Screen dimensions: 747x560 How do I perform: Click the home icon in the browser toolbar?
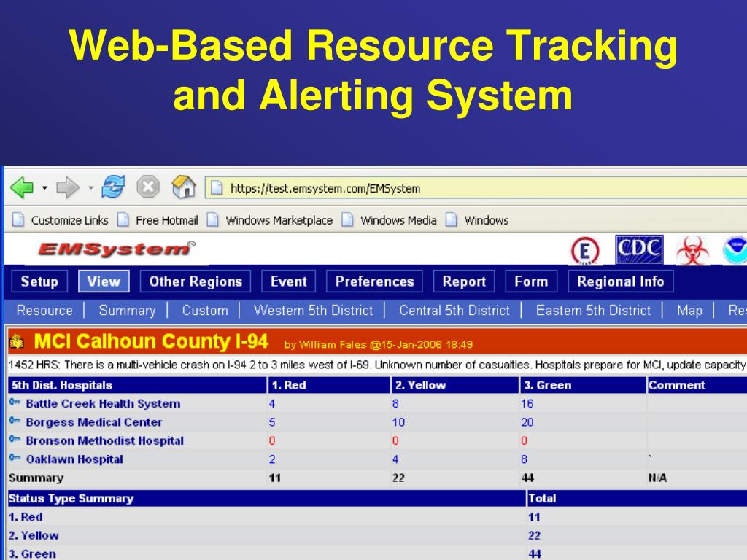coord(185,187)
